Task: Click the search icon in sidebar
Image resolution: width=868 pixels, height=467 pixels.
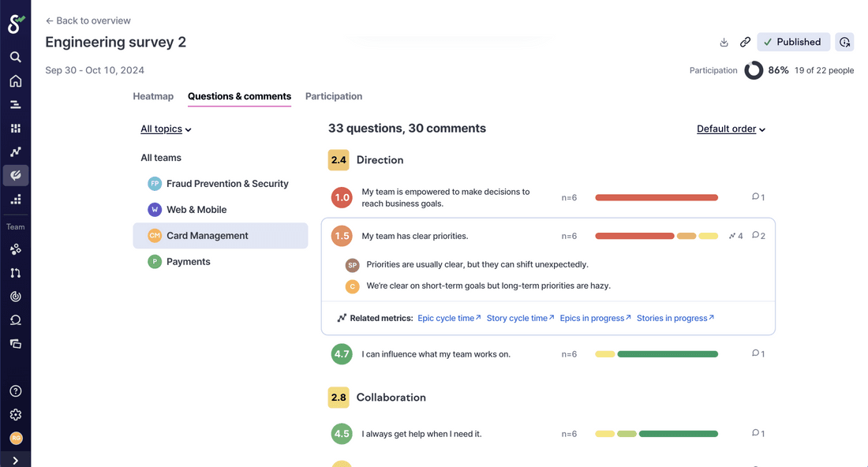Action: 15,57
